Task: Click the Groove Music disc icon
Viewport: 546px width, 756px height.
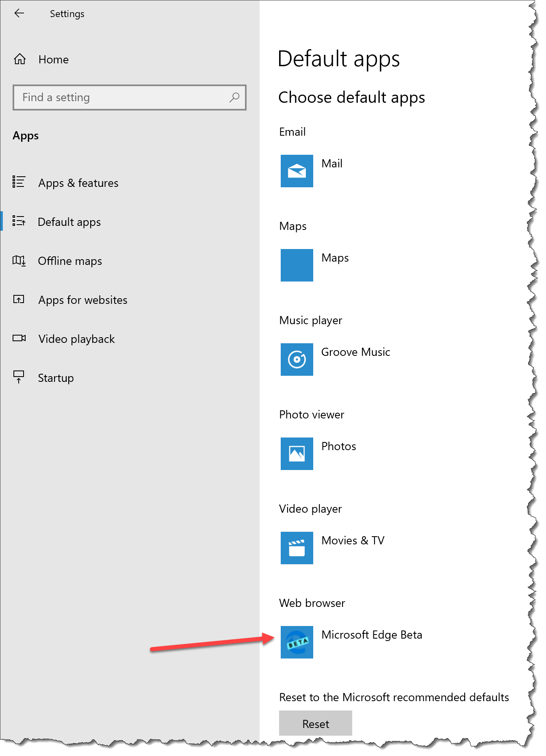Action: [297, 360]
